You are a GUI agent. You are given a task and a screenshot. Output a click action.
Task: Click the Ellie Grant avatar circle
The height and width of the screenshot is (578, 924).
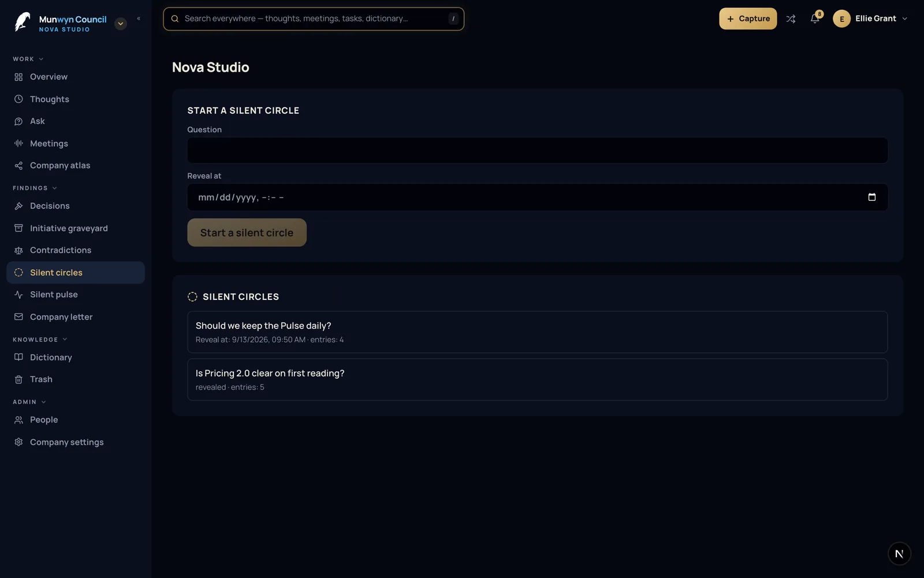pos(841,18)
